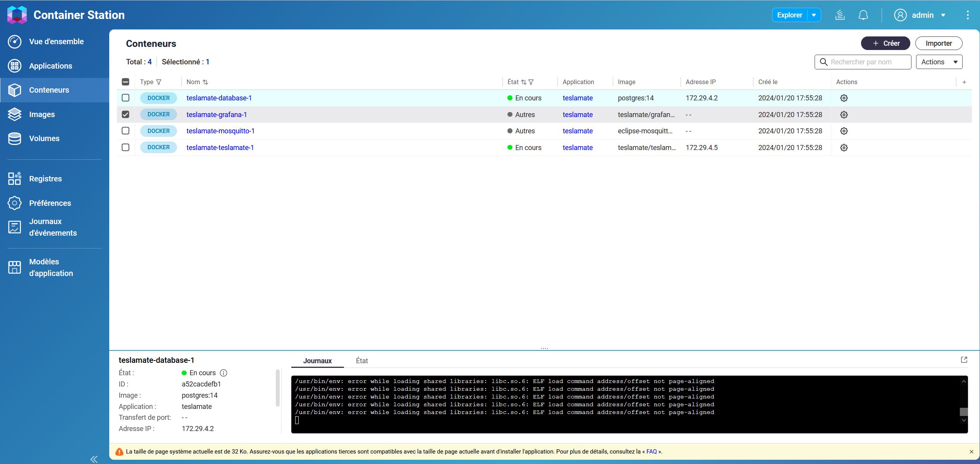Screen dimensions: 980x464
Task: Click the info icon beside En cours status
Action: (x=224, y=373)
